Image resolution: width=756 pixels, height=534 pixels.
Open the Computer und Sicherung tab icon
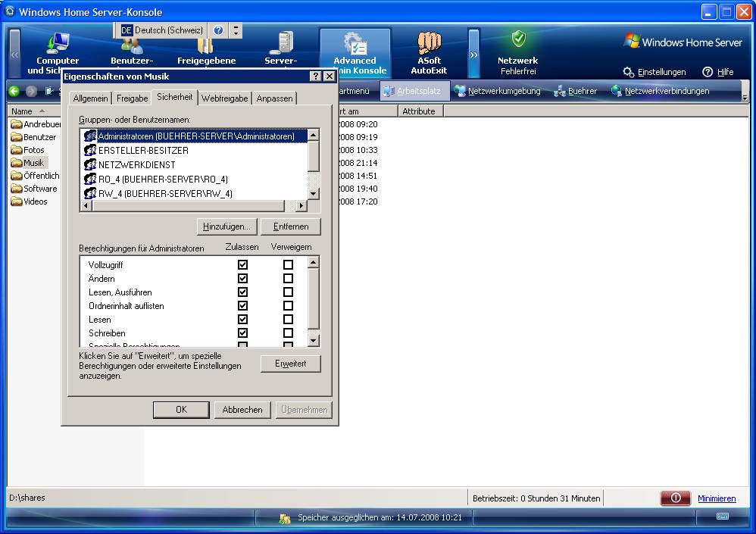pyautogui.click(x=58, y=45)
